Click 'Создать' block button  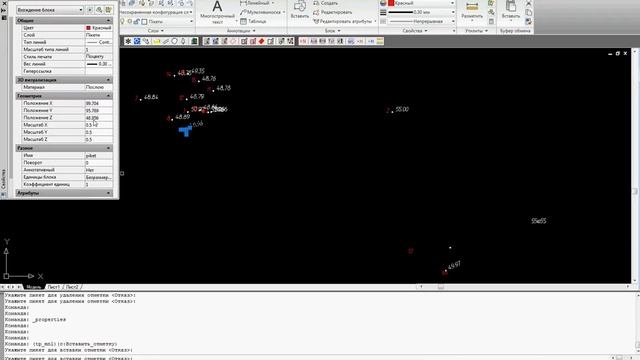[326, 3]
